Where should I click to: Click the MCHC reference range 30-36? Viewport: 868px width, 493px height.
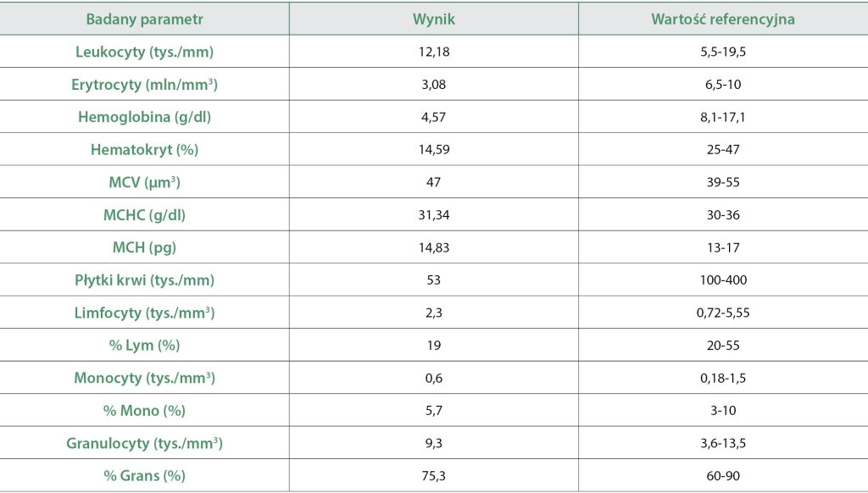(x=723, y=215)
